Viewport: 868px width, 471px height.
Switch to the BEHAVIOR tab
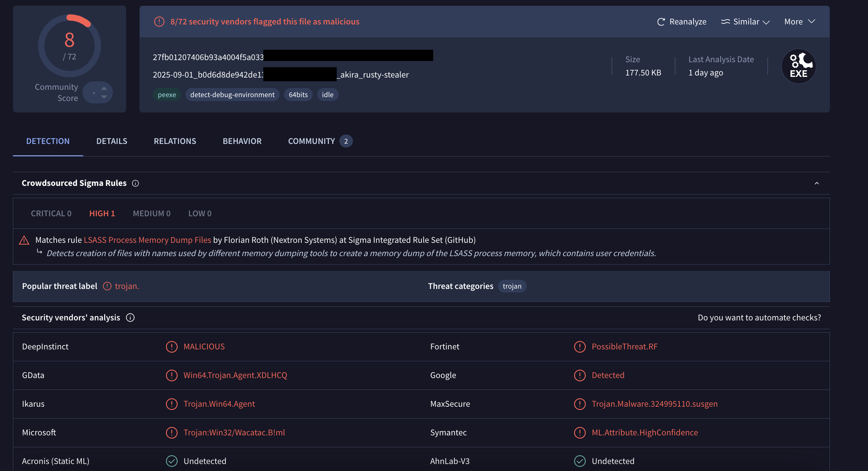point(242,141)
